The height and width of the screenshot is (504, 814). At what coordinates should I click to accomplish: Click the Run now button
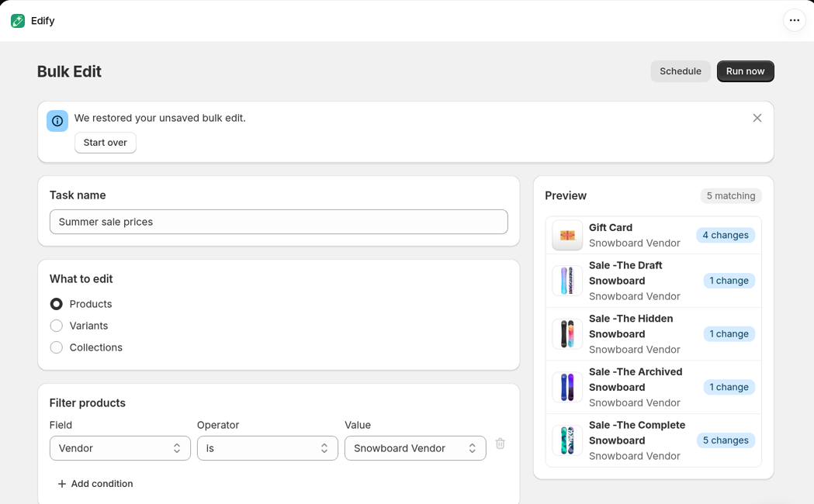point(745,71)
